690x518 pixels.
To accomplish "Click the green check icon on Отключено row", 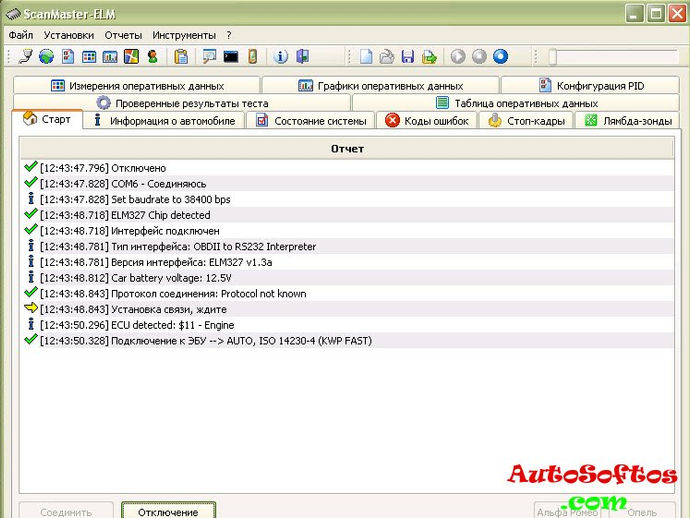I will [31, 166].
